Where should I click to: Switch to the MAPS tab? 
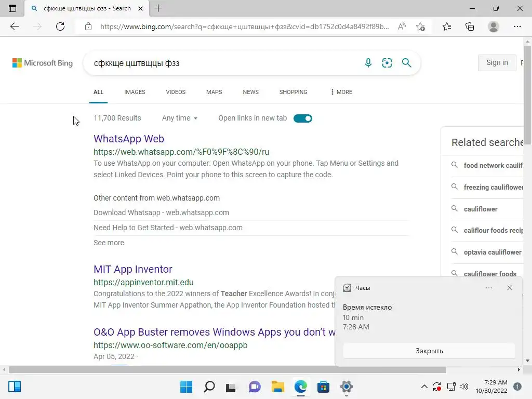tap(214, 92)
